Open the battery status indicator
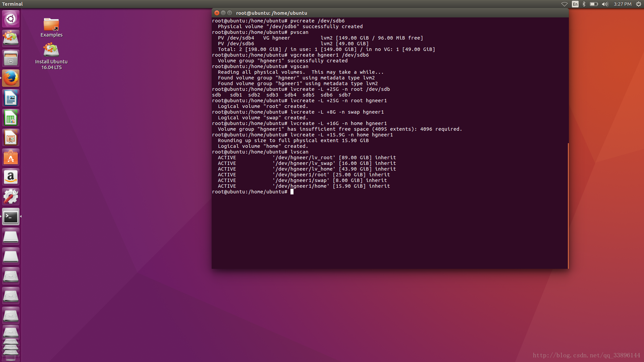644x362 pixels. pyautogui.click(x=594, y=4)
